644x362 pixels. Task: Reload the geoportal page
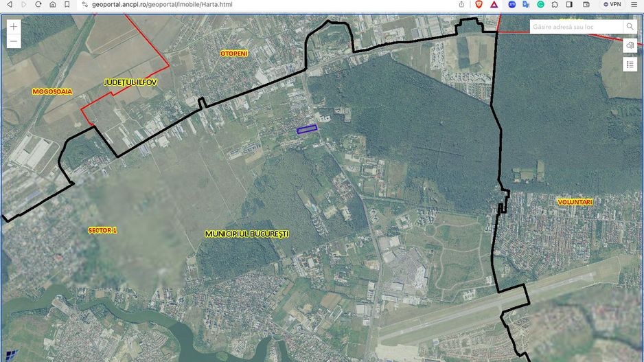tap(38, 5)
